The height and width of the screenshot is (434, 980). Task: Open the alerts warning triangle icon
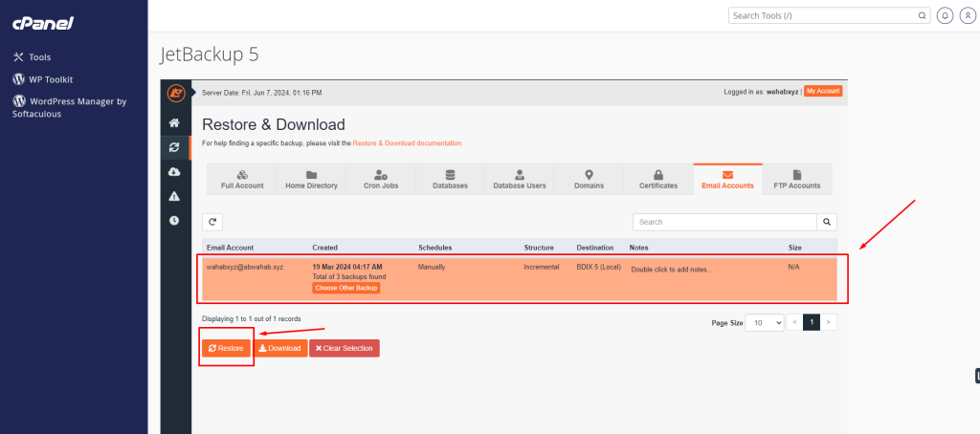(x=174, y=196)
